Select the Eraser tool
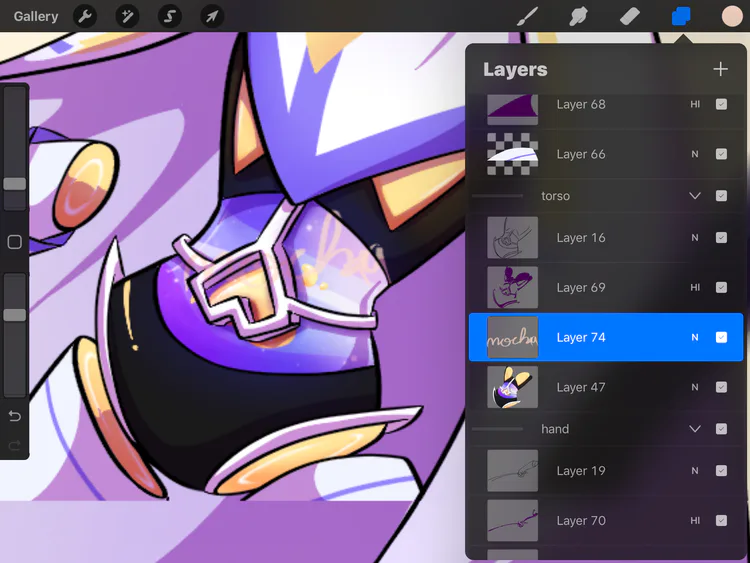Viewport: 750px width, 563px height. click(x=629, y=16)
